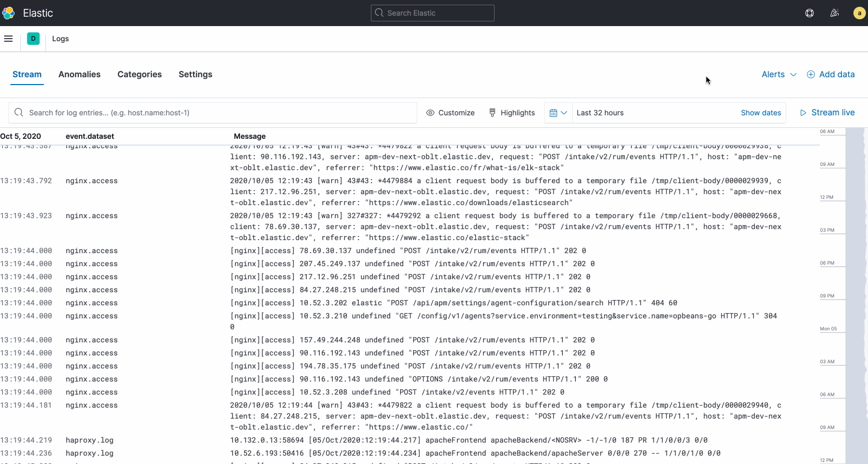The width and height of the screenshot is (868, 464).
Task: Open the help menu icon
Action: [810, 13]
